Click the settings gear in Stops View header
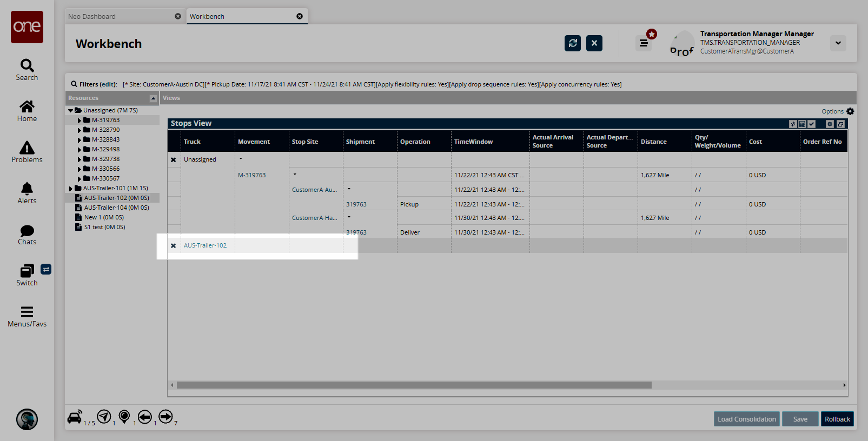This screenshot has height=441, width=868. click(830, 124)
